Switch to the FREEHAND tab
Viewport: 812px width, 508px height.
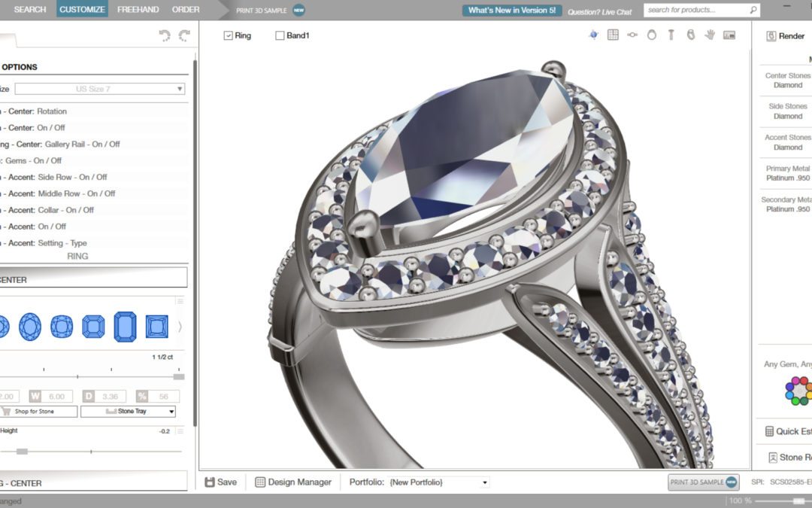tap(138, 9)
